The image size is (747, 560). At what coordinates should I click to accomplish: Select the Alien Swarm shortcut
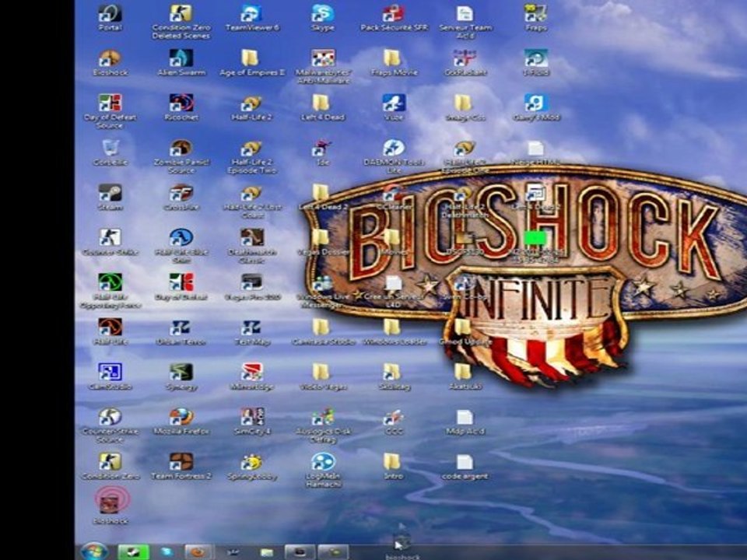(x=181, y=62)
